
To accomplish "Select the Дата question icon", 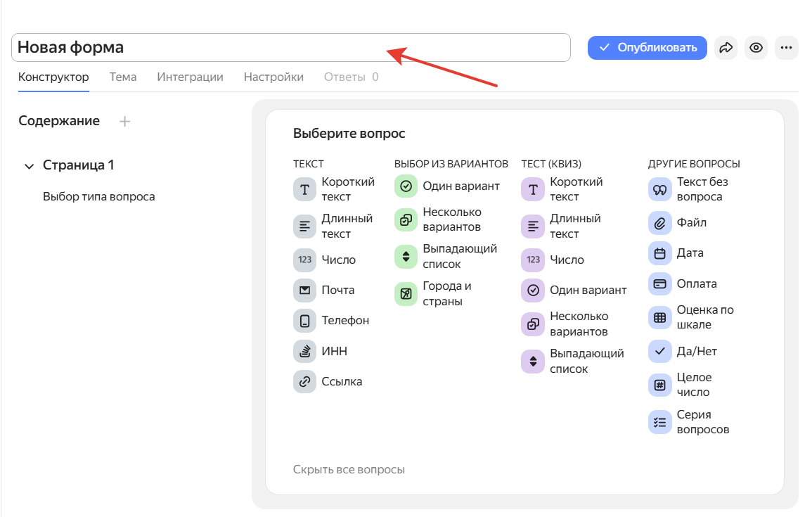I will click(x=659, y=253).
